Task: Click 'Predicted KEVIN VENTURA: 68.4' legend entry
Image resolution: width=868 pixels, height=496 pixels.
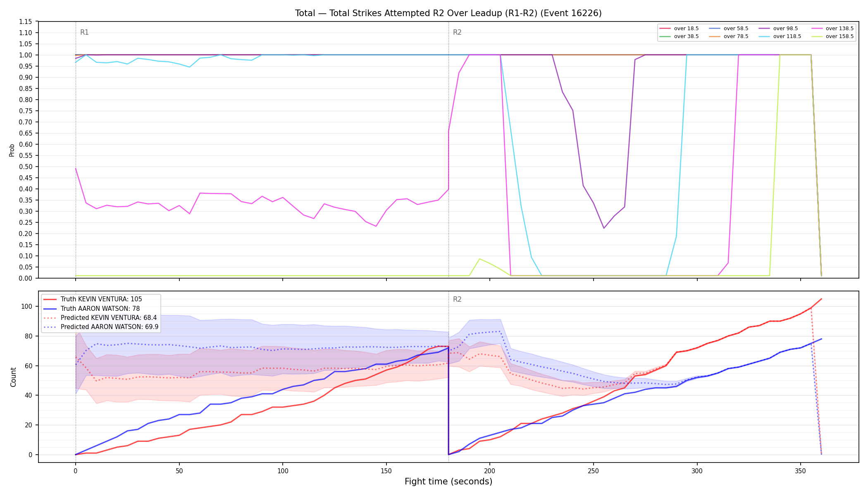Action: pyautogui.click(x=100, y=317)
